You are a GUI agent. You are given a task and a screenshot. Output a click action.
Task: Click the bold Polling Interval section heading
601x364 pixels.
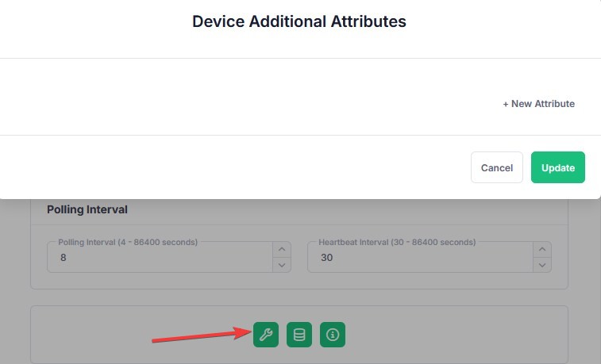[87, 210]
